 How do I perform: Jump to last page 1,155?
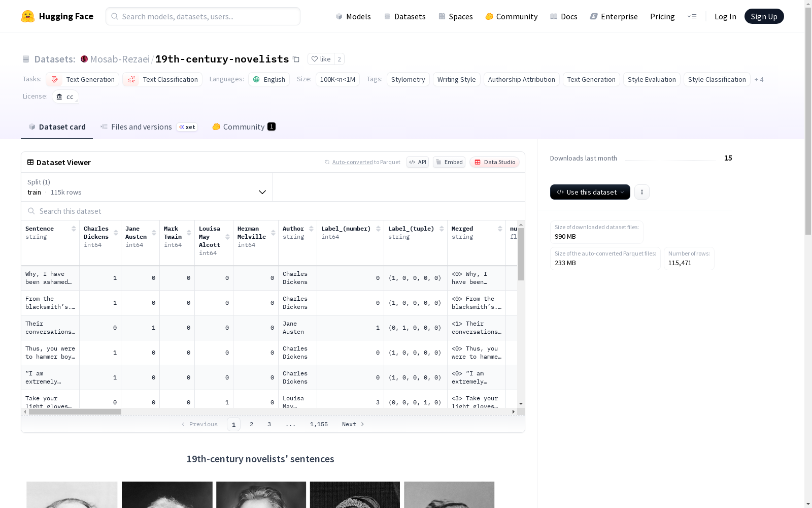click(319, 424)
